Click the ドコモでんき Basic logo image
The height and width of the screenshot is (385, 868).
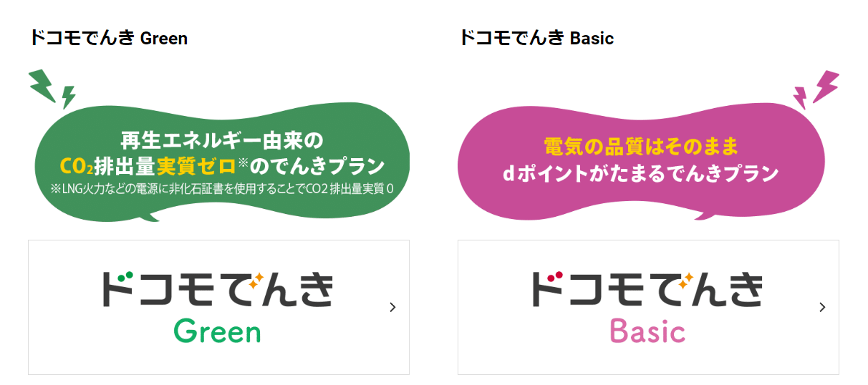click(x=647, y=307)
